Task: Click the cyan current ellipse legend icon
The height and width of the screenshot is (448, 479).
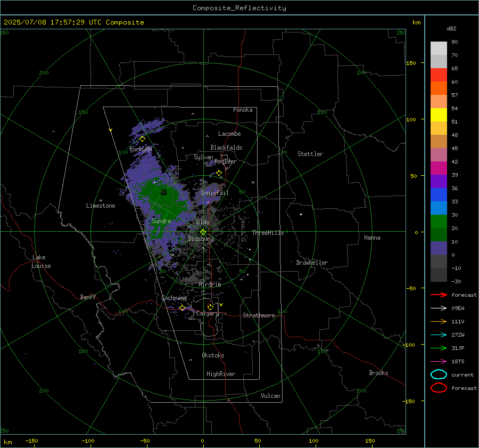Action: point(439,374)
